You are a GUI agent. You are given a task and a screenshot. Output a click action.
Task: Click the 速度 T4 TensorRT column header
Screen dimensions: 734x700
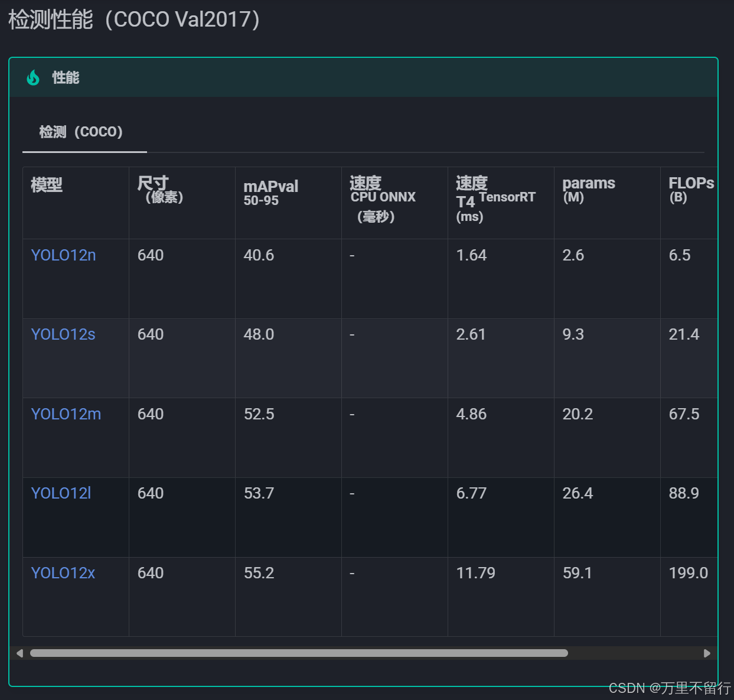click(x=501, y=203)
